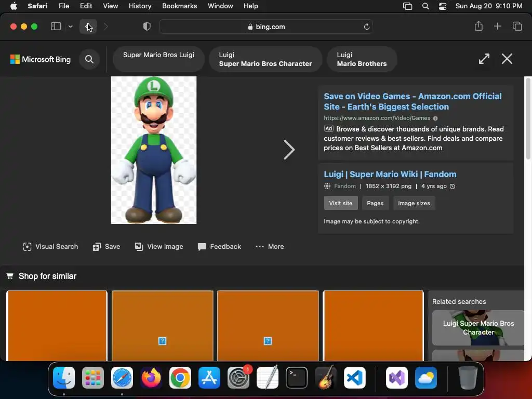This screenshot has height=399, width=532.
Task: Go to next image with right chevron
Action: [x=289, y=150]
